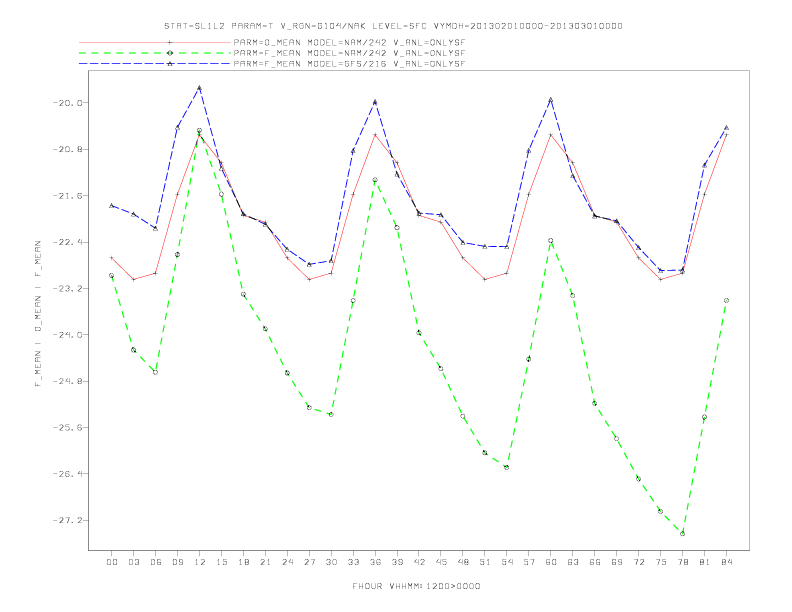Click the 60 forecast hour tick label
Viewport: 792px width, 612px height.
click(x=551, y=562)
